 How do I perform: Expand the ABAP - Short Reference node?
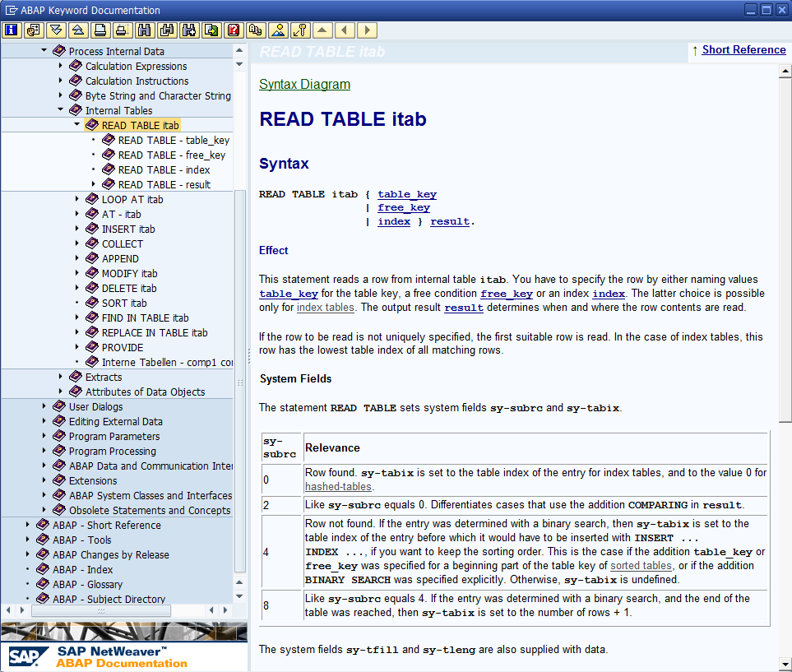pos(27,525)
